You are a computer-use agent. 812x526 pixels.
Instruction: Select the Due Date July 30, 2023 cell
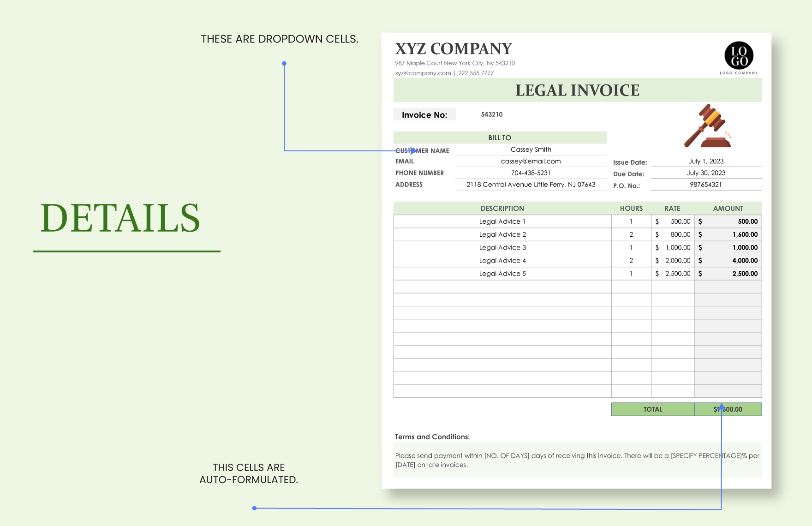click(x=706, y=173)
